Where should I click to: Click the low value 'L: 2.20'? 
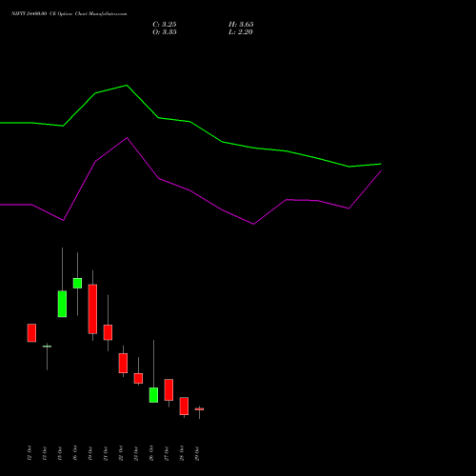click(x=241, y=32)
